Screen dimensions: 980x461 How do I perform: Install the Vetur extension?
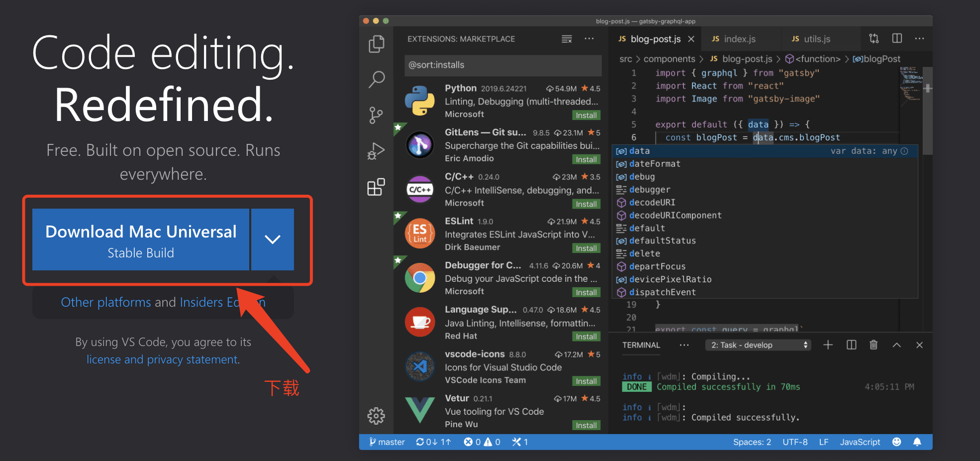pos(586,425)
